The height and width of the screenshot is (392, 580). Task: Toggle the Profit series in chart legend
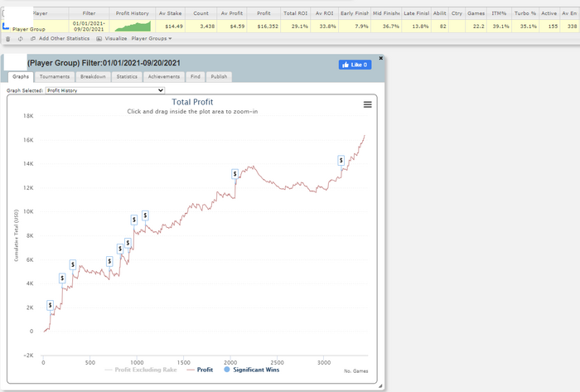[x=201, y=370]
